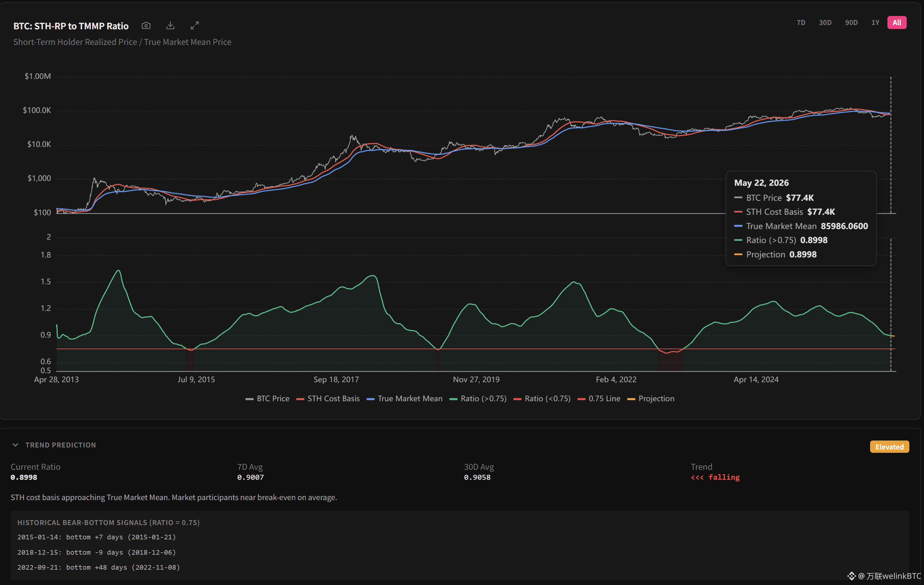Screen dimensions: 924x585
Task: Download chart data with the download icon
Action: (170, 26)
